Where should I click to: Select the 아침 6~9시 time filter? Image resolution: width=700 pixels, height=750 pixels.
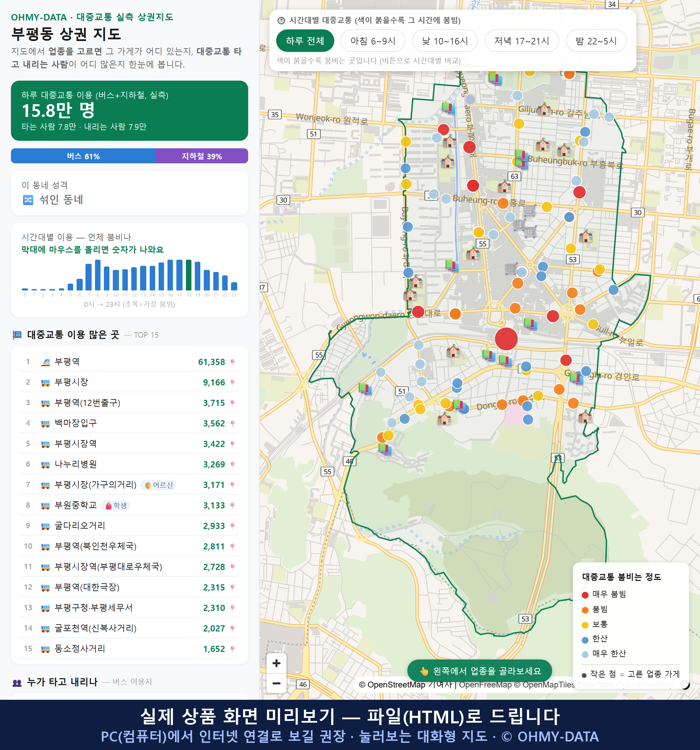373,41
